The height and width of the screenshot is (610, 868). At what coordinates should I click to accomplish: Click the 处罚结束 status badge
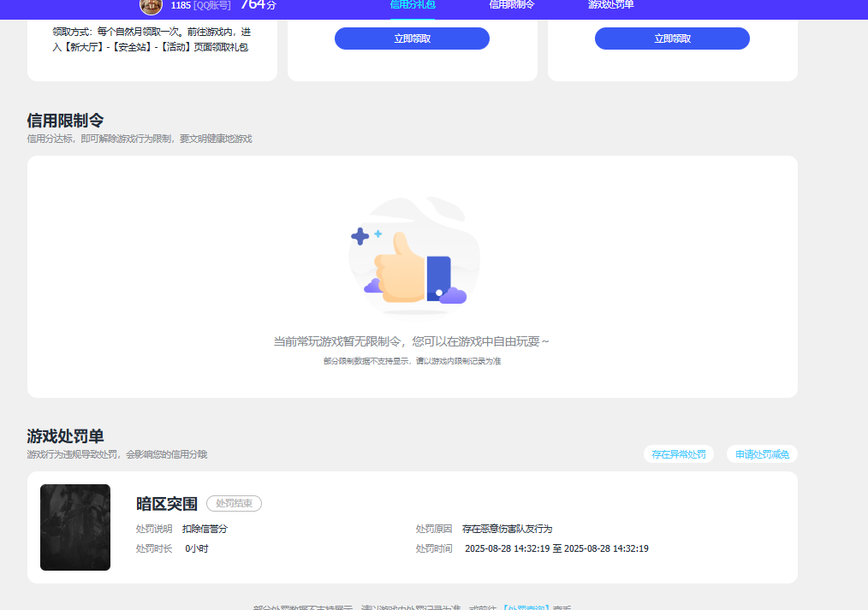(x=234, y=503)
